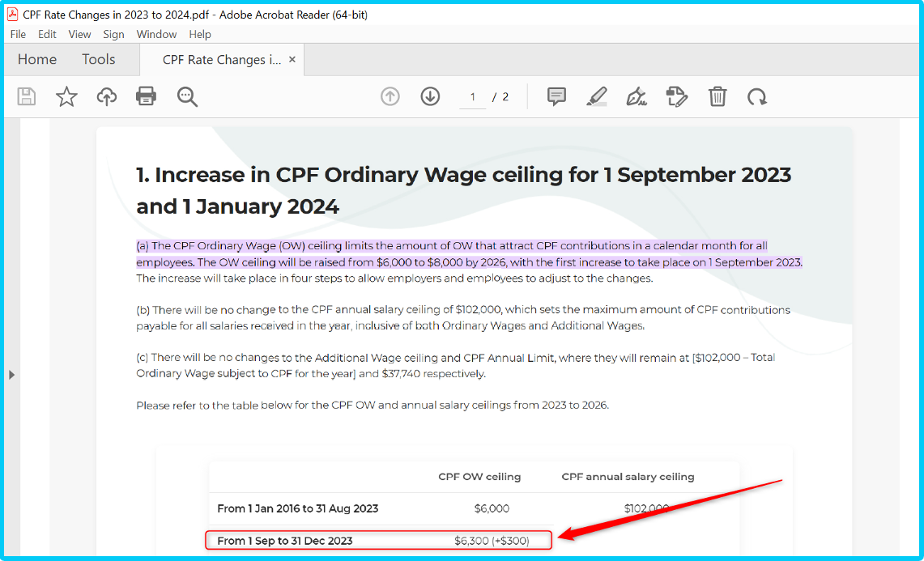Print the document using printer icon
This screenshot has width=924, height=561.
coord(146,97)
